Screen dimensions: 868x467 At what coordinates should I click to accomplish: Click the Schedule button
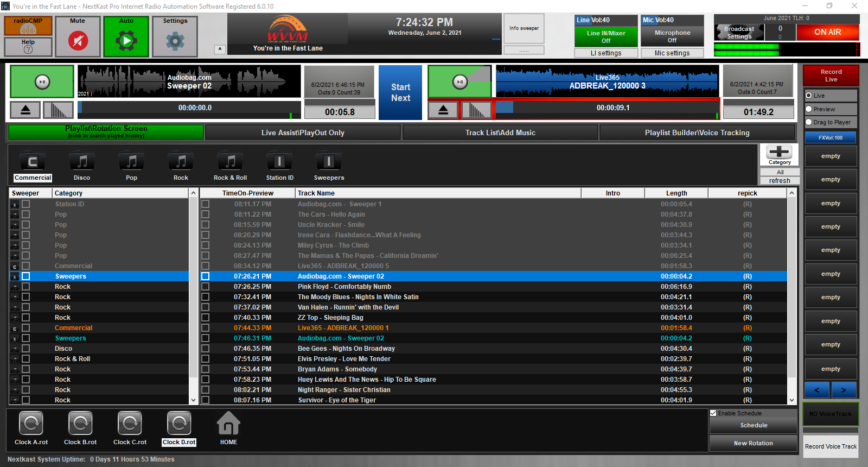753,425
